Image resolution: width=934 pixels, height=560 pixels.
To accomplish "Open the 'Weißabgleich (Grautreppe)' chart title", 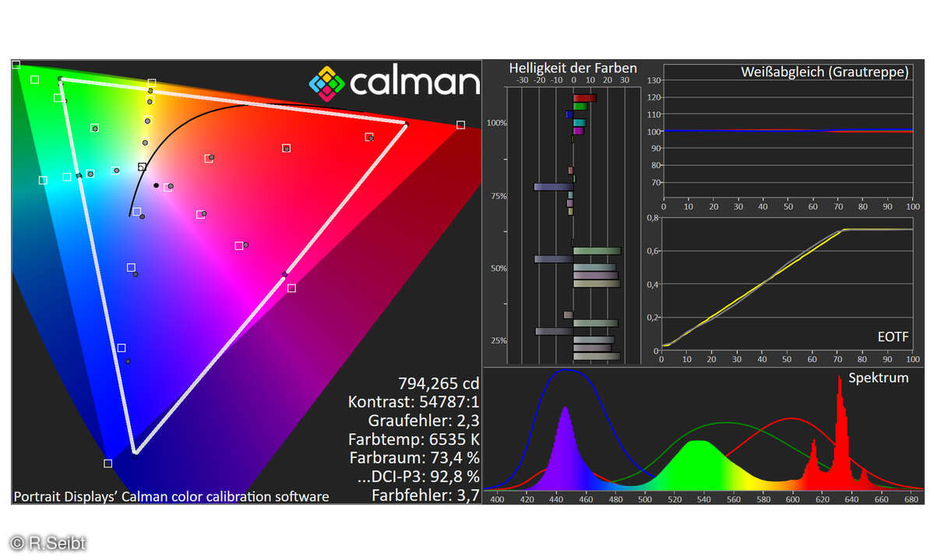I will pos(824,72).
